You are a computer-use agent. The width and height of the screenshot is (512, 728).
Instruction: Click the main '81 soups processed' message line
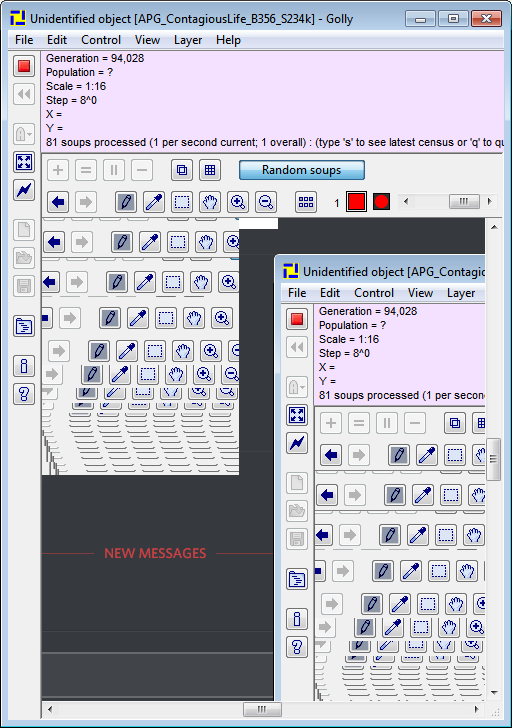coord(274,142)
